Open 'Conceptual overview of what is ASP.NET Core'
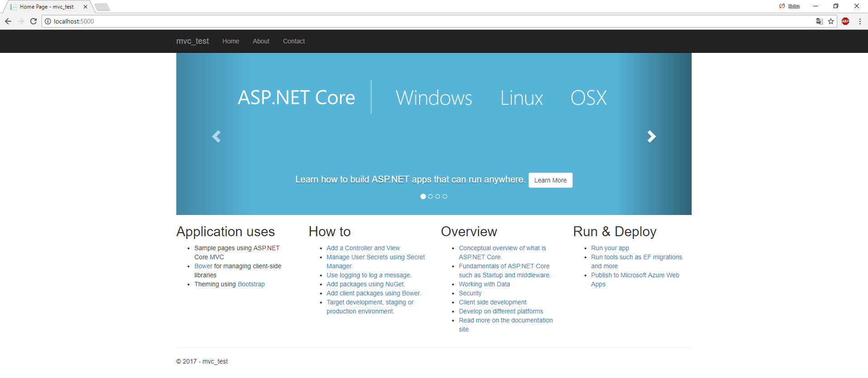Screen dimensions: 868x378 pyautogui.click(x=502, y=252)
